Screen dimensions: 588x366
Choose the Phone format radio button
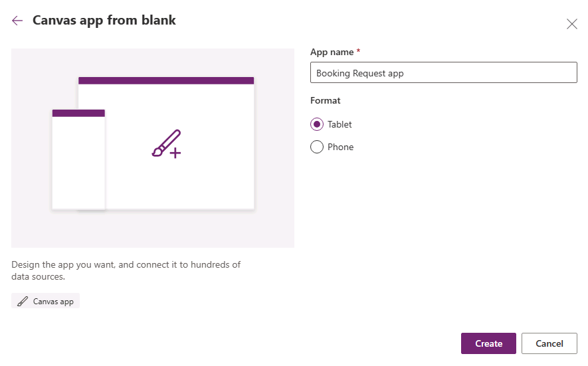tap(317, 147)
